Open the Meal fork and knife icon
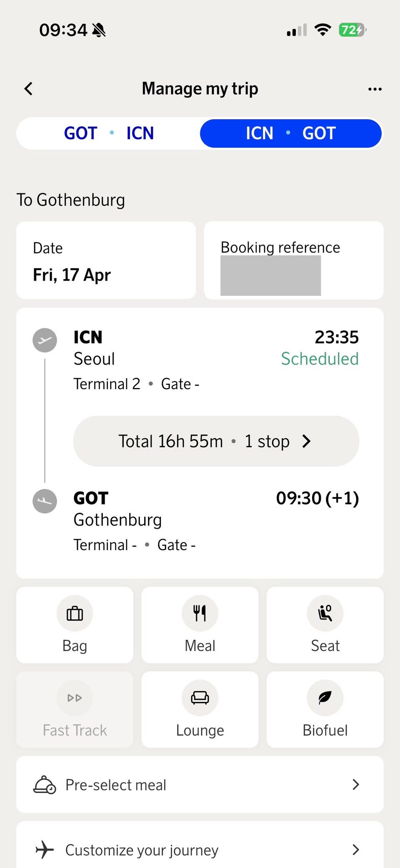The width and height of the screenshot is (400, 868). tap(200, 613)
